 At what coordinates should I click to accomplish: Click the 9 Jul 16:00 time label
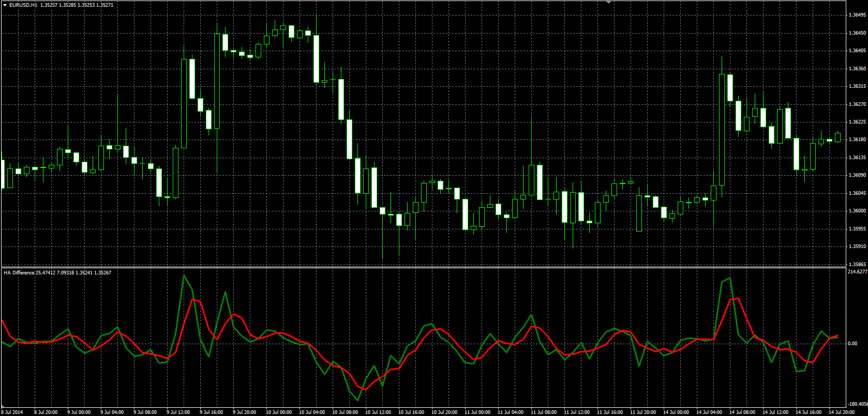(x=212, y=412)
